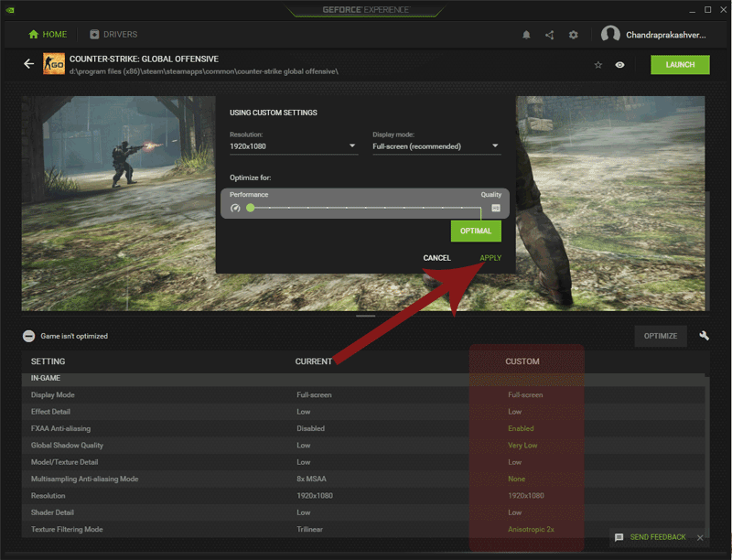The image size is (732, 560).
Task: Click the Optimize button
Action: pos(660,336)
